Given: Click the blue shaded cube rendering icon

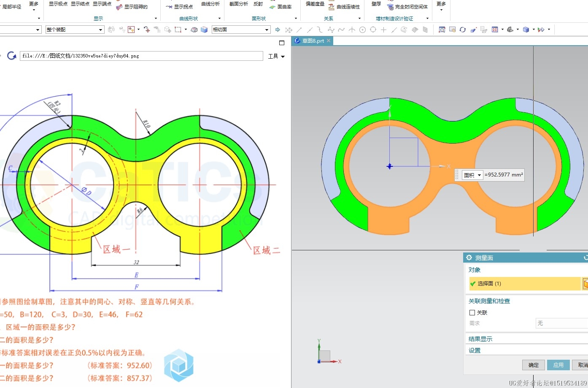Looking at the screenshot, I should [x=526, y=30].
